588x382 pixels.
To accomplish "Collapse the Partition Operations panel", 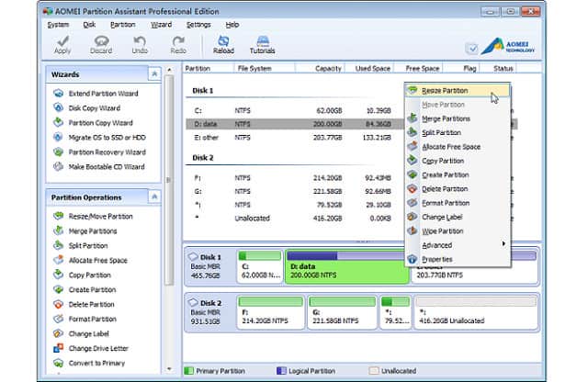I will pos(154,197).
